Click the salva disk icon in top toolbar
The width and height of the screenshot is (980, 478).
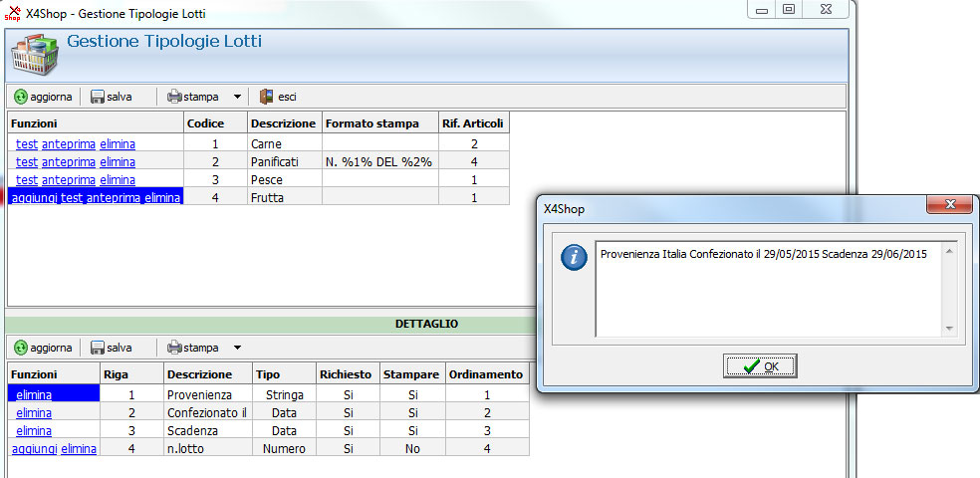point(98,97)
